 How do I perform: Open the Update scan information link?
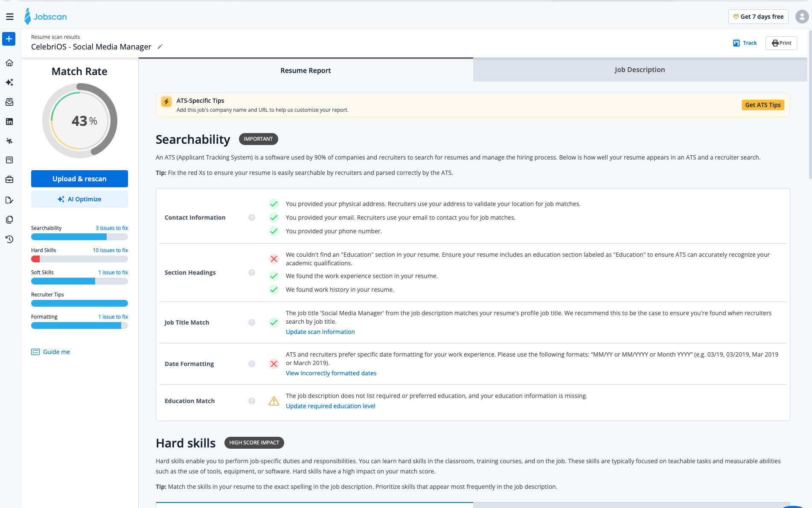point(320,332)
